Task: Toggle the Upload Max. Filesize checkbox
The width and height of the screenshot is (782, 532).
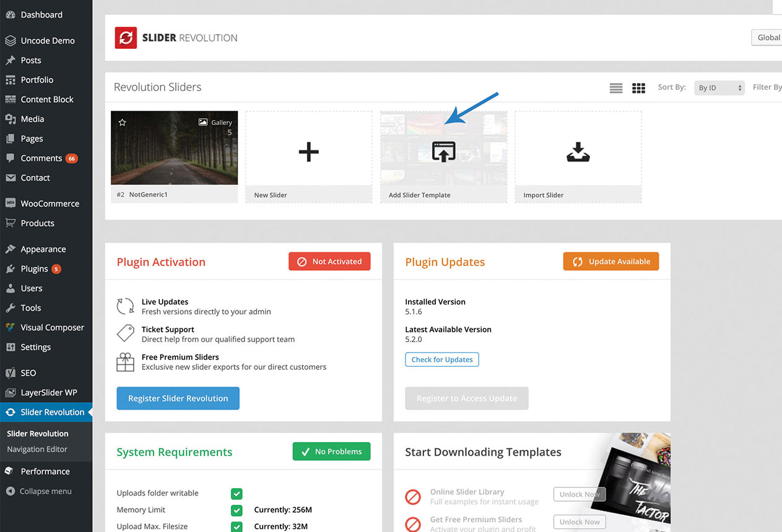Action: [237, 526]
